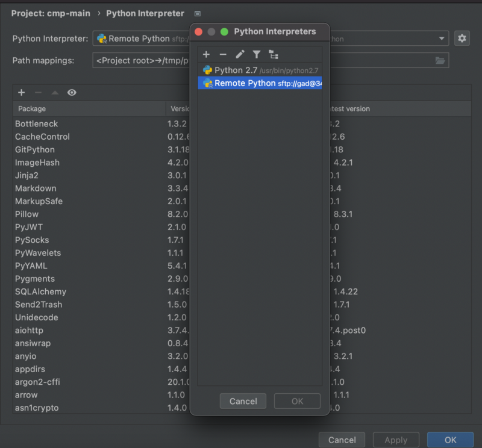Cancel the Python Interpreters dialog
The width and height of the screenshot is (482, 448).
[243, 401]
